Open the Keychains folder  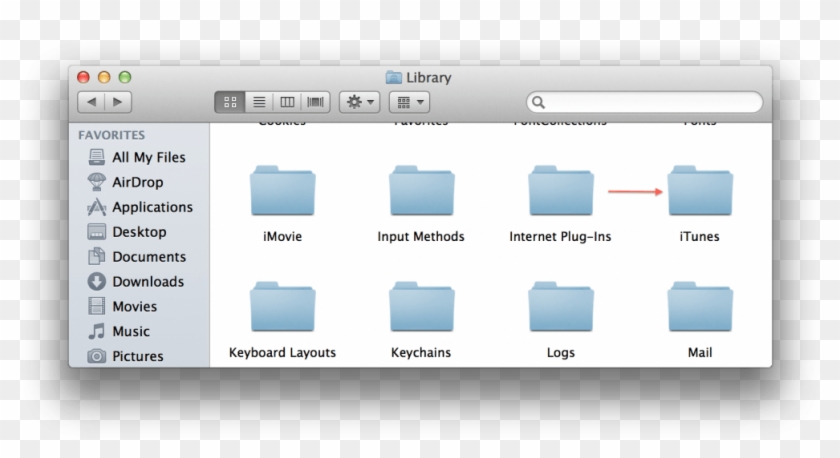pyautogui.click(x=422, y=307)
